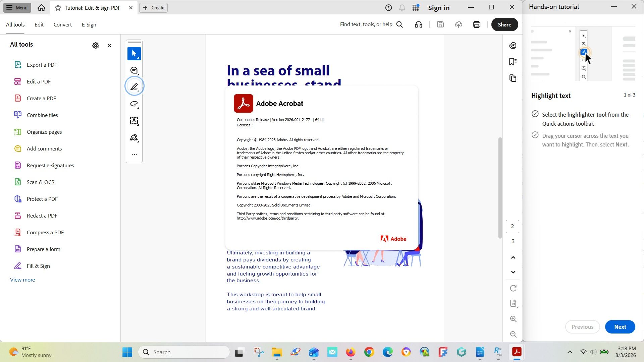Screen dimensions: 644x362
Task: Select the arrow Select tool in quick toolbar
Action: pos(134,54)
